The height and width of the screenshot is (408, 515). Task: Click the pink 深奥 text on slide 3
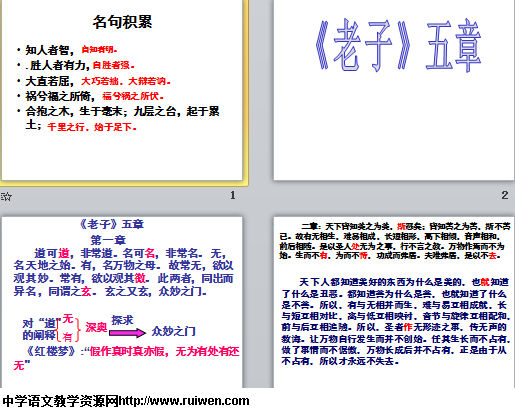96,327
